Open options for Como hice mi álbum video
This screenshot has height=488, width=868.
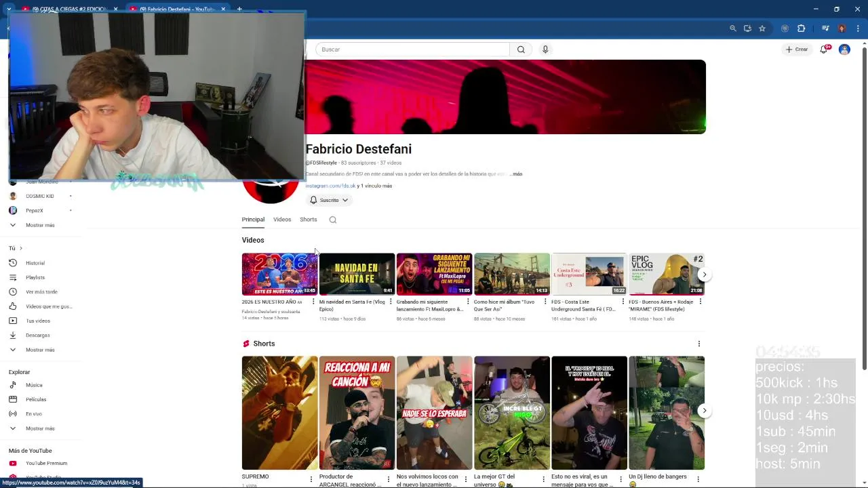point(545,302)
